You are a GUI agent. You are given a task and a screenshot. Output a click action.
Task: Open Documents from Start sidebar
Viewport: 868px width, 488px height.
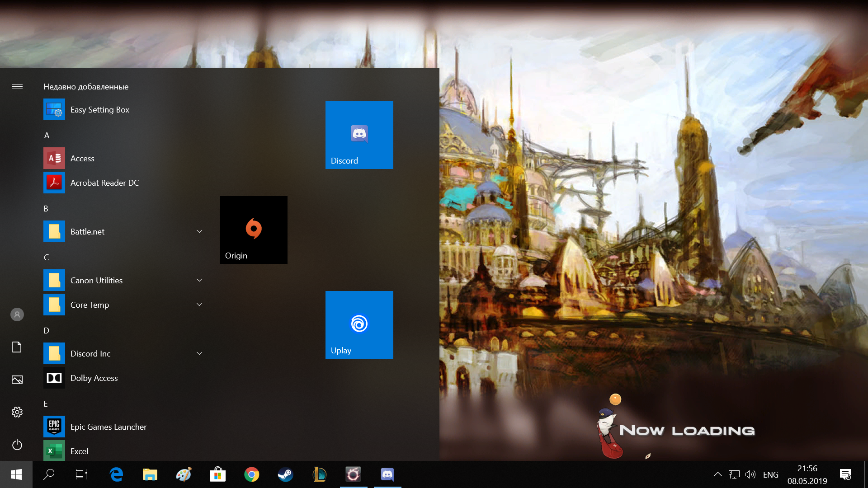point(17,347)
